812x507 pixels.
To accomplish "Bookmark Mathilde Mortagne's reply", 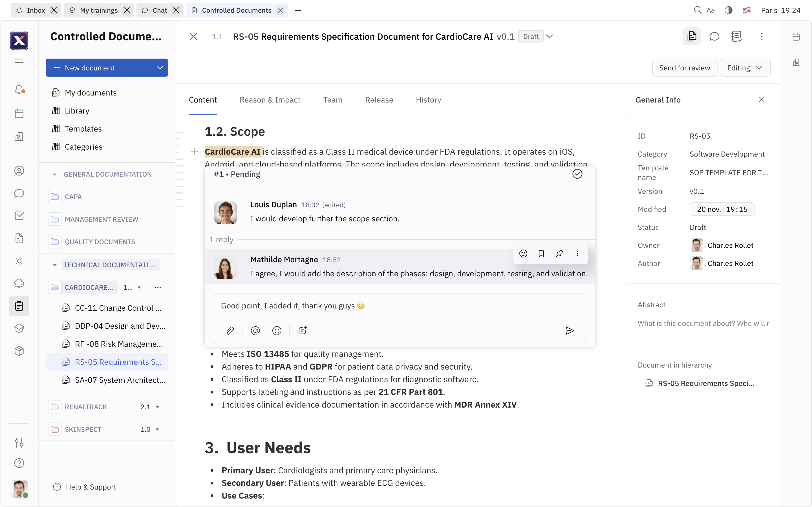I will [x=541, y=253].
